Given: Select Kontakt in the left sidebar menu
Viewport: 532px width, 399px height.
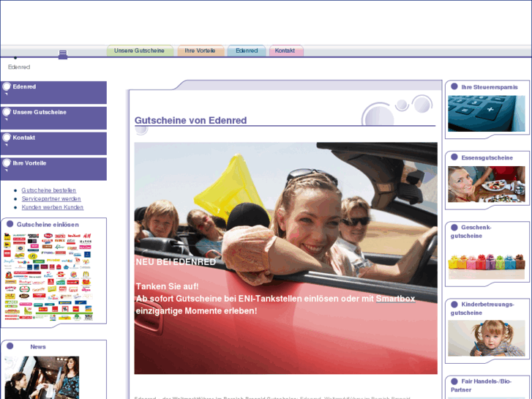Looking at the screenshot, I should [x=53, y=143].
